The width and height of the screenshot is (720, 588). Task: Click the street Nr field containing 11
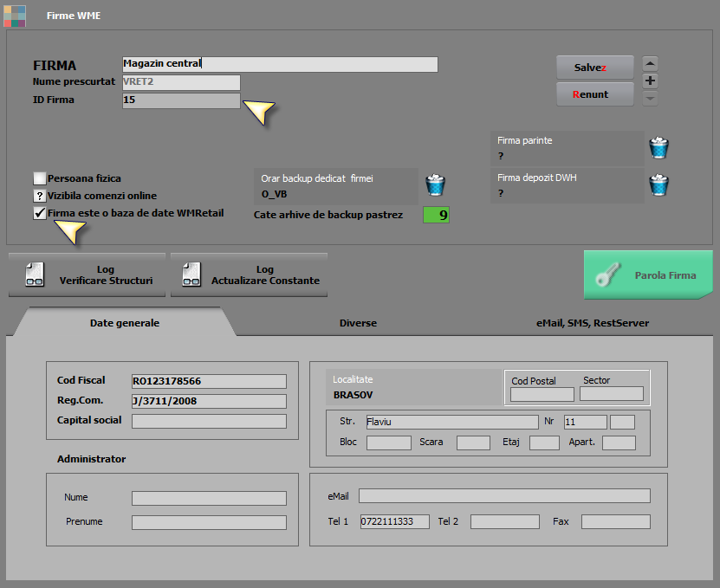[x=586, y=422]
